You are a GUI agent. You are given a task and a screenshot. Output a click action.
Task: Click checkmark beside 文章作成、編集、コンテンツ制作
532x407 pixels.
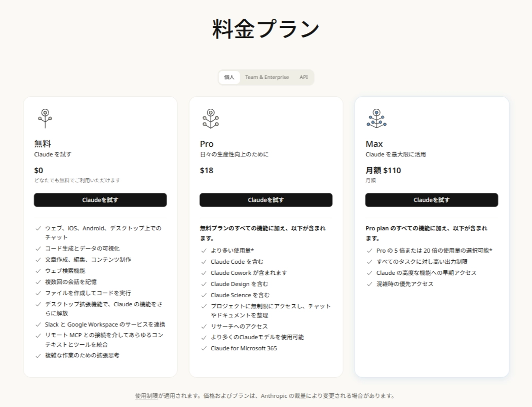[x=39, y=260]
